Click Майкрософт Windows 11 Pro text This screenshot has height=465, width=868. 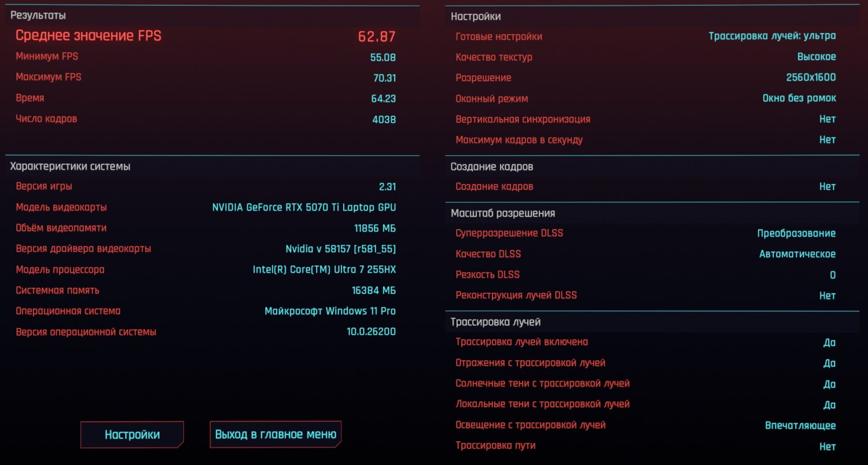coord(330,311)
